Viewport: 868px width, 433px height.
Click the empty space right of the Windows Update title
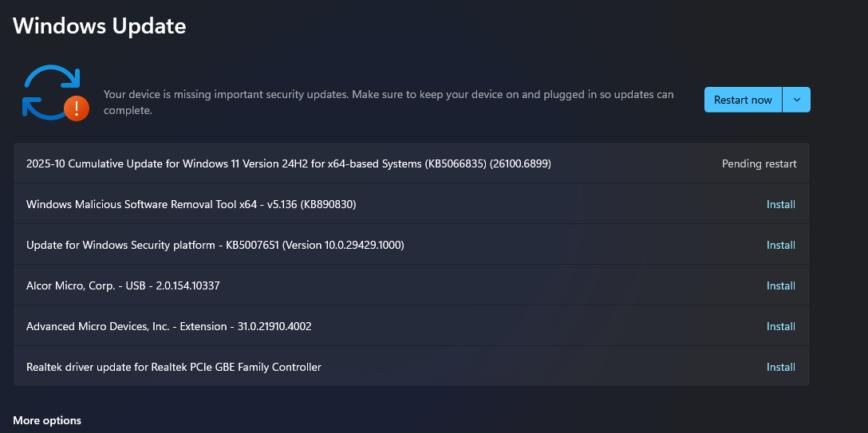point(519,26)
